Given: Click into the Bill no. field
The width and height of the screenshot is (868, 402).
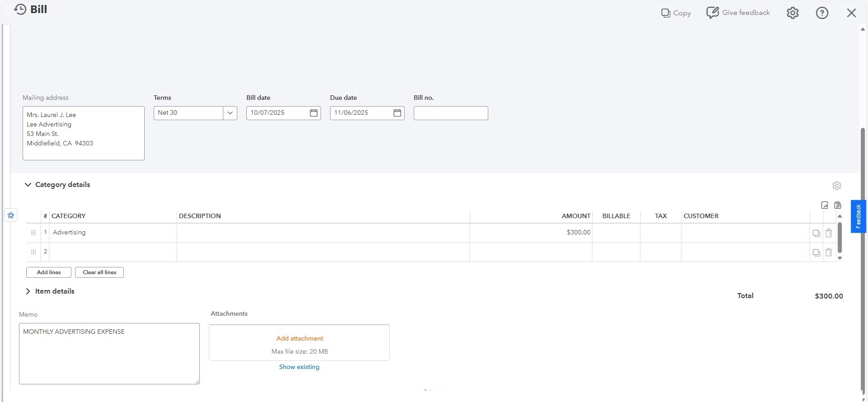Looking at the screenshot, I should (x=451, y=113).
